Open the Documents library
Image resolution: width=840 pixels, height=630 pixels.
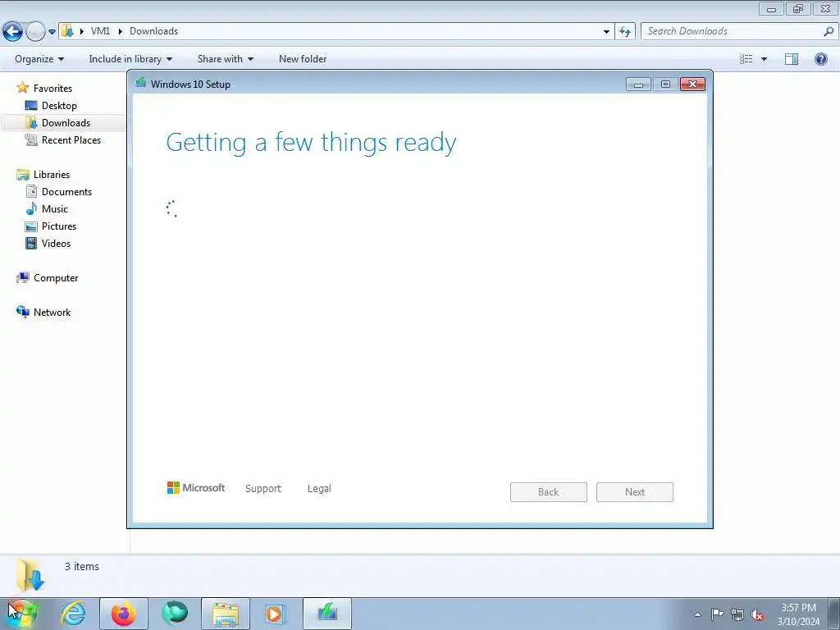tap(66, 191)
